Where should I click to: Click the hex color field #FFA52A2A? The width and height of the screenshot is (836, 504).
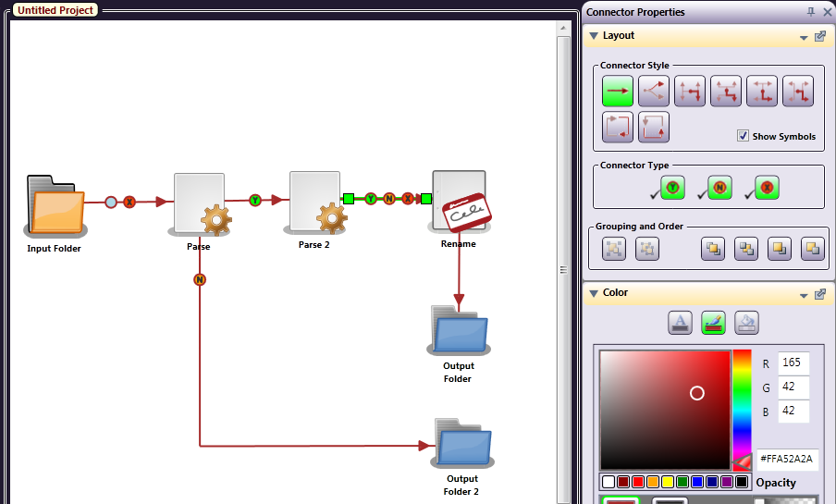788,459
